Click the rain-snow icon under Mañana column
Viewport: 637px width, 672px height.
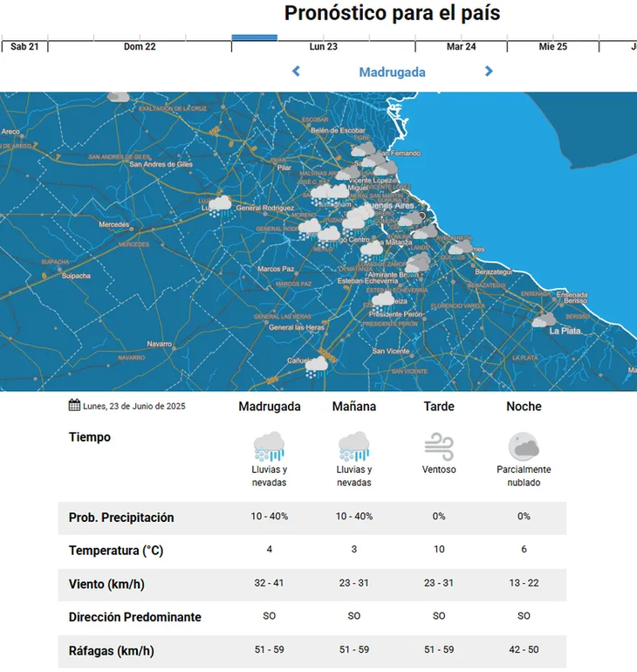353,446
